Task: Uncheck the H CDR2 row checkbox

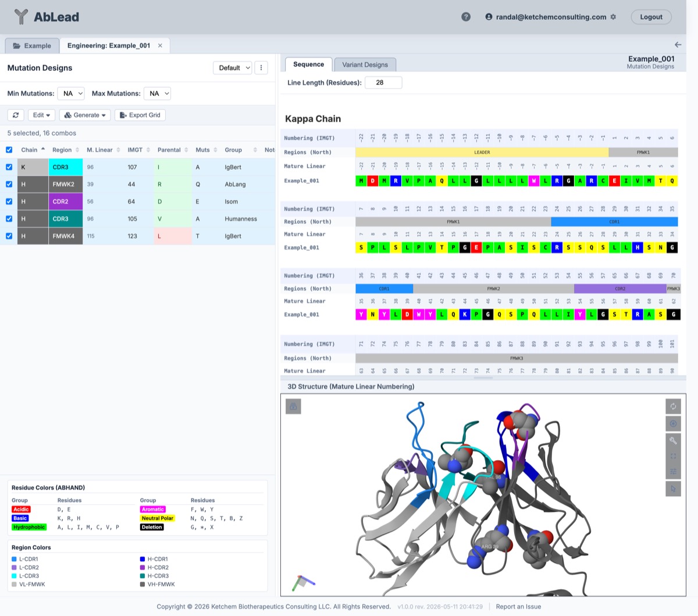Action: point(9,201)
